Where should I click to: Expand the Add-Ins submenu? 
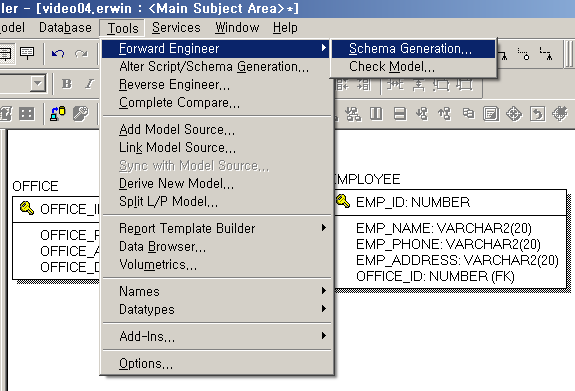click(217, 336)
